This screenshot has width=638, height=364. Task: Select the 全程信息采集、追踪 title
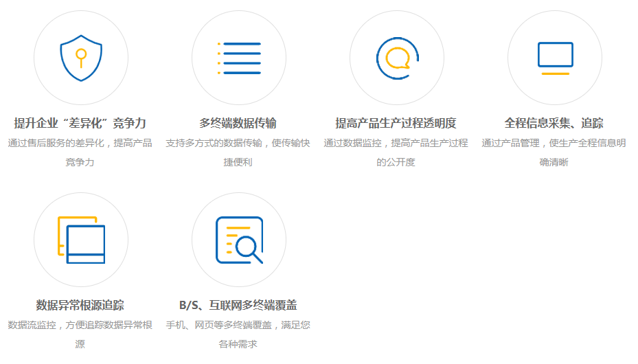(554, 124)
